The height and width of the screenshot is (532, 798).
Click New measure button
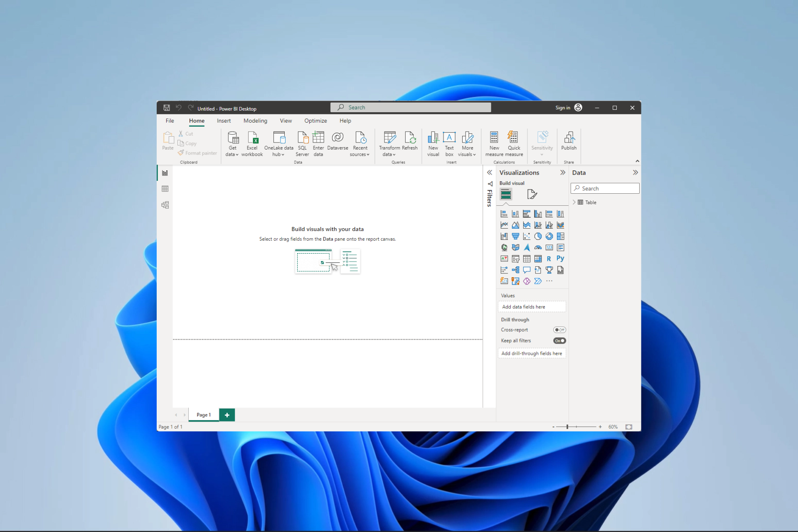[x=494, y=144]
